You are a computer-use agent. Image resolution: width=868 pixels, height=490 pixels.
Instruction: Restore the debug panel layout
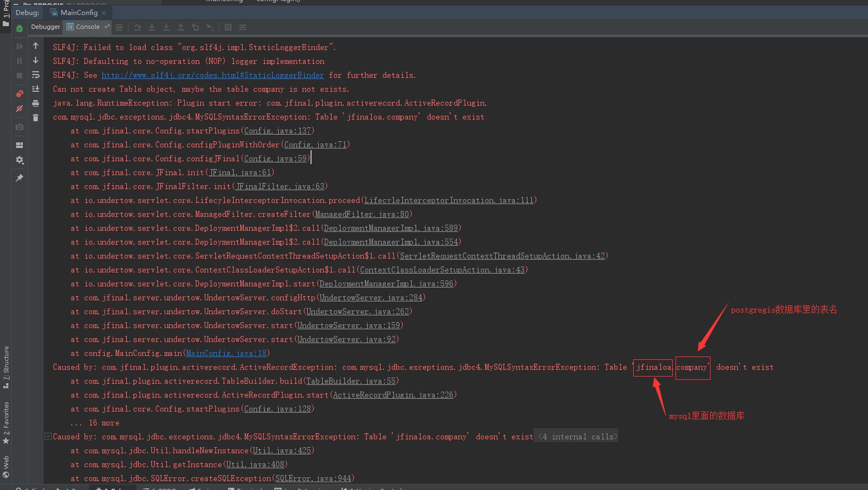point(19,145)
